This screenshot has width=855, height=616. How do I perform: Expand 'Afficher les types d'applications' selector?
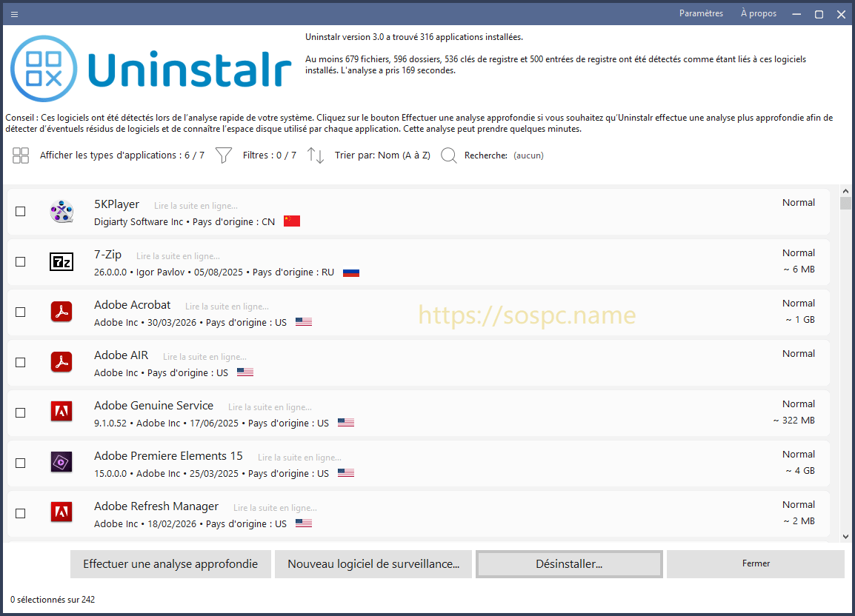coord(122,155)
